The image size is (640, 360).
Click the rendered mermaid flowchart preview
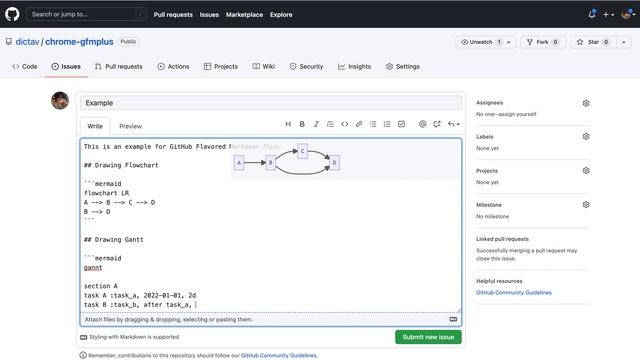pyautogui.click(x=286, y=160)
